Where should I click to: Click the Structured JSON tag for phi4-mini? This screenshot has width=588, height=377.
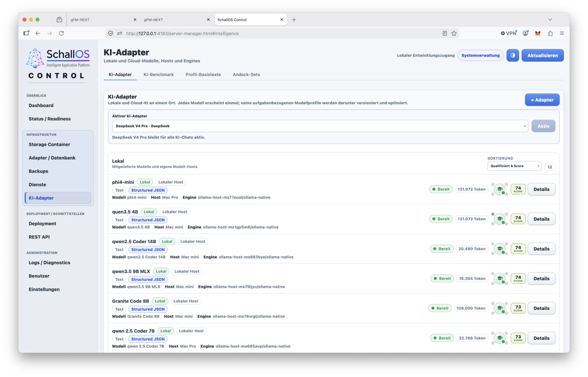point(148,190)
